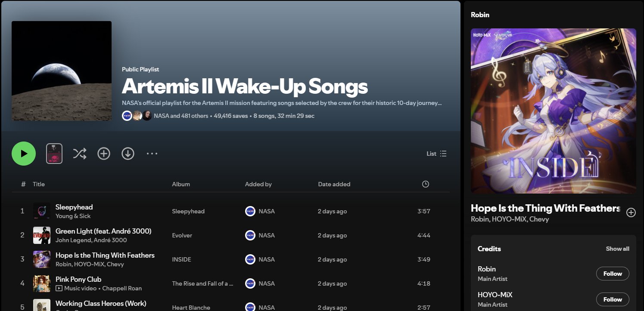Open the Sleepyhead album in the Album column
This screenshot has width=644, height=311.
(x=188, y=211)
